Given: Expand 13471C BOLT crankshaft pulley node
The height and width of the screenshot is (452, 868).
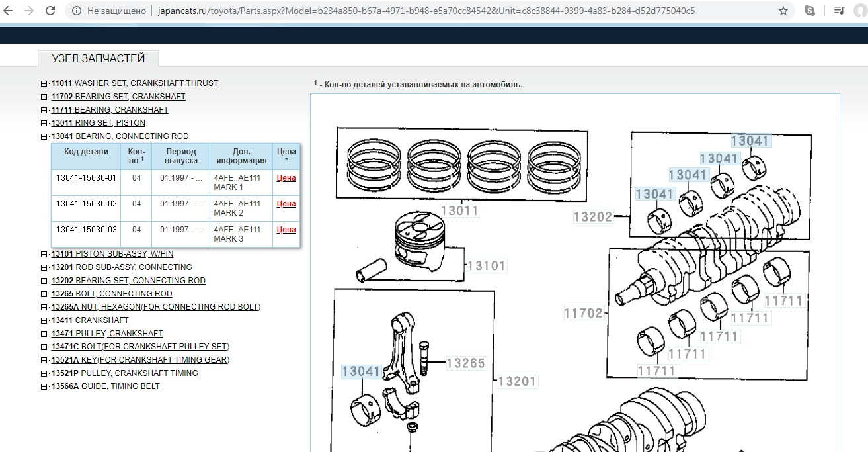Looking at the screenshot, I should (x=44, y=347).
